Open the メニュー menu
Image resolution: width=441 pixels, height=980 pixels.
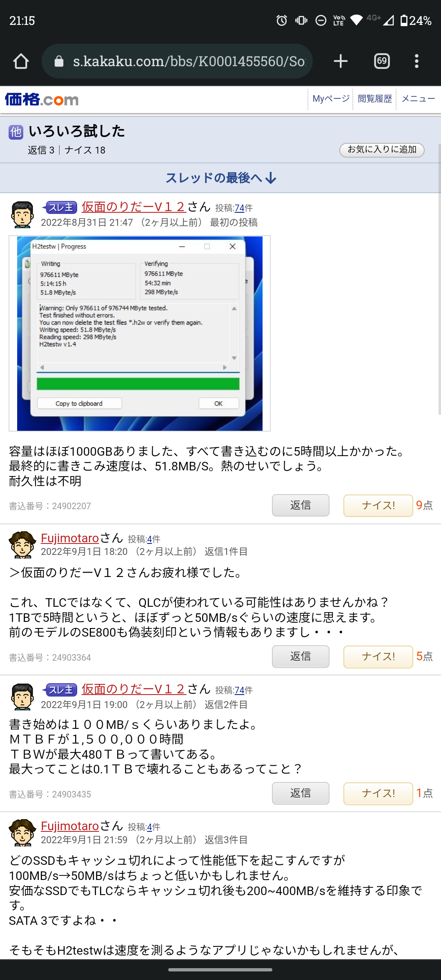(419, 99)
